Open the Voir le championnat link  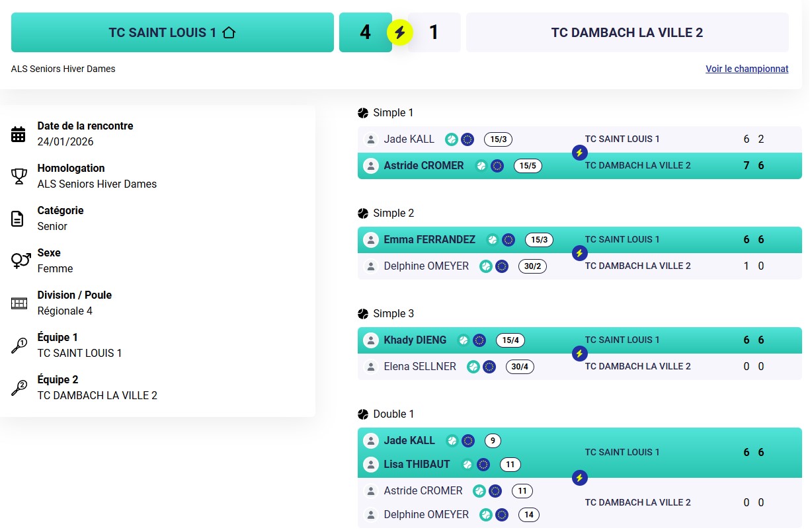[x=747, y=69]
